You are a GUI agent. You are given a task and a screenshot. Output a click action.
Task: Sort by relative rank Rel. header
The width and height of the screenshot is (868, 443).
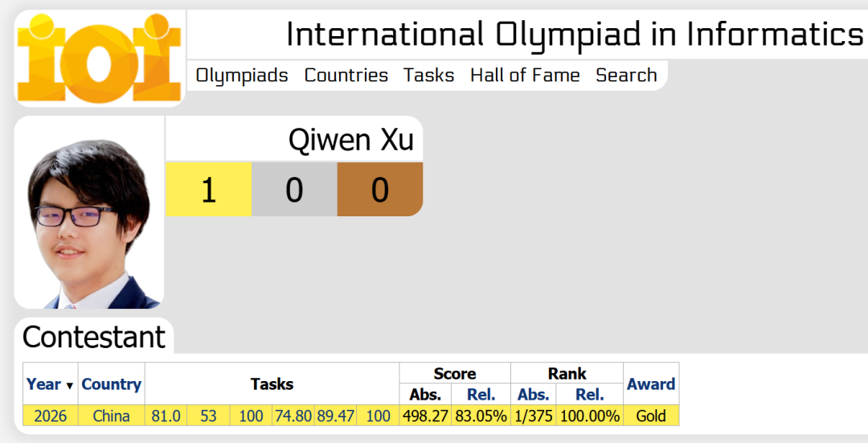tap(590, 395)
